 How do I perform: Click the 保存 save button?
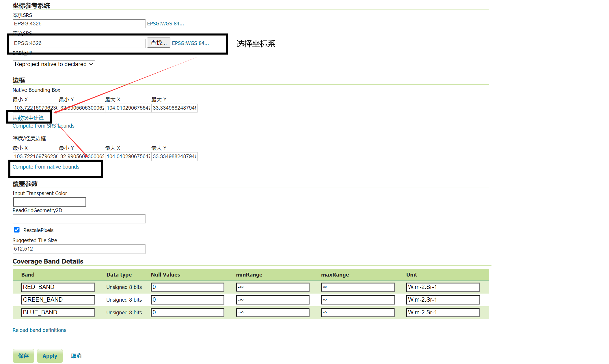pyautogui.click(x=23, y=356)
